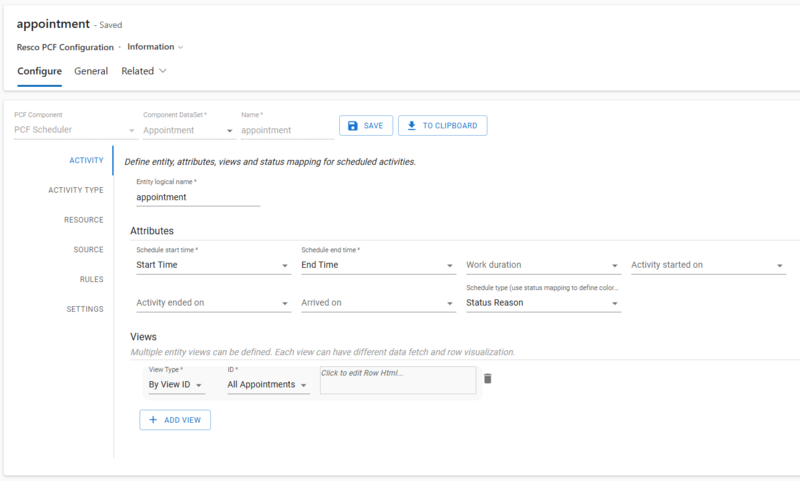Click the ADD VIEW button

175,420
